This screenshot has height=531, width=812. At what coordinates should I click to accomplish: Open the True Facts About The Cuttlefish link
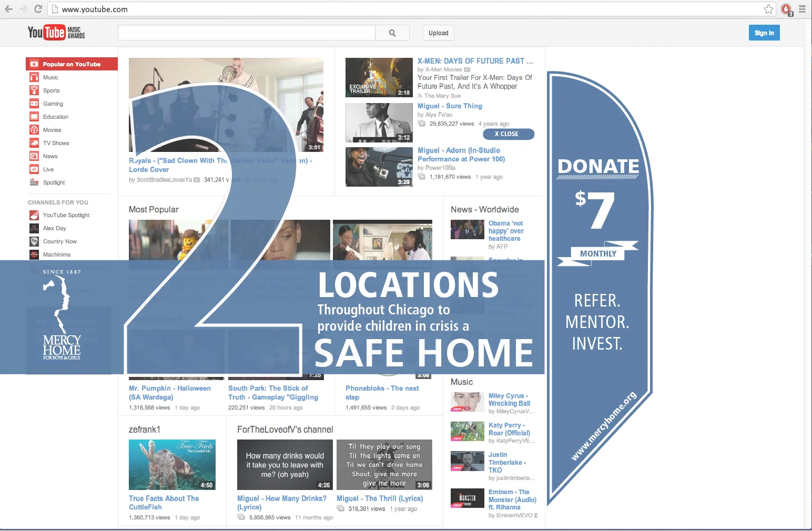pos(164,503)
